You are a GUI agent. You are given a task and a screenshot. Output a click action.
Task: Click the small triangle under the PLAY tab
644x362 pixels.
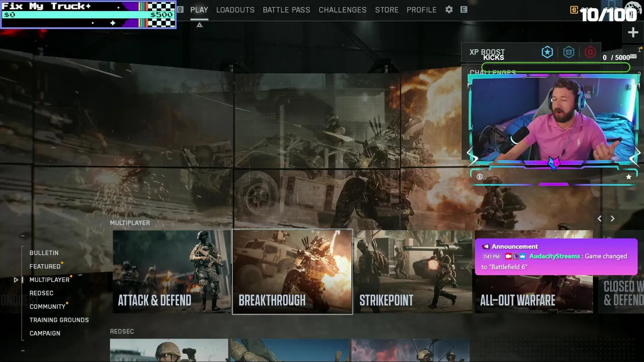(x=199, y=25)
